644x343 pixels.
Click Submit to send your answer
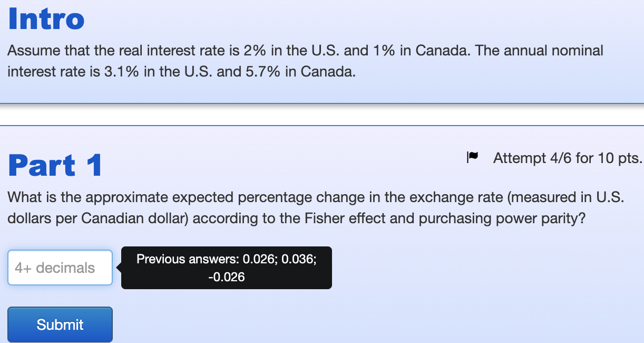click(x=60, y=324)
